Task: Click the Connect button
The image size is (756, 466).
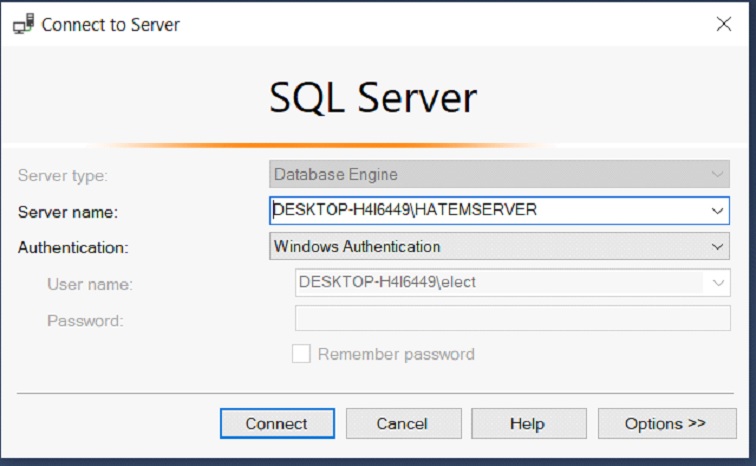Action: [x=277, y=424]
